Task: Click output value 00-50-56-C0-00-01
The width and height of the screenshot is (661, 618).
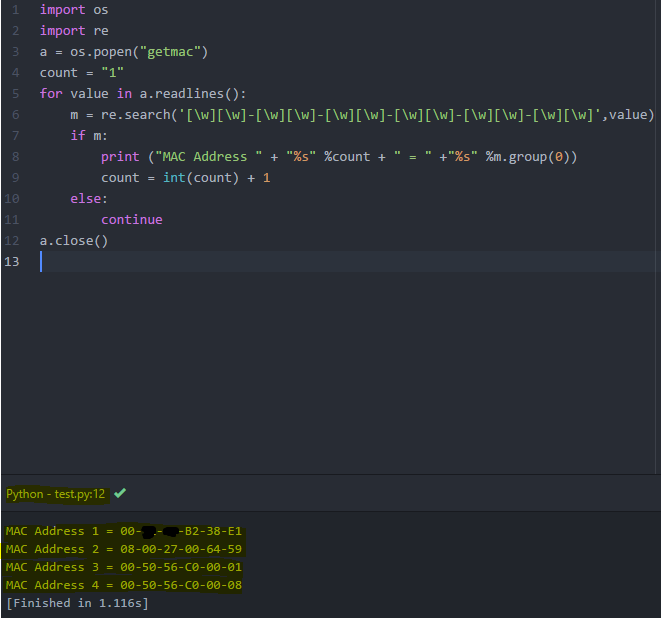Action: click(181, 567)
